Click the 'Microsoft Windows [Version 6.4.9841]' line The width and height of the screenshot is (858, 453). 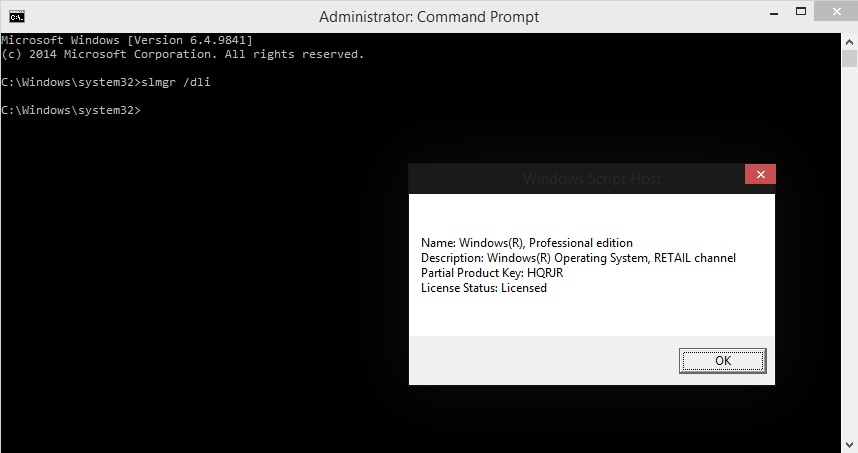127,40
